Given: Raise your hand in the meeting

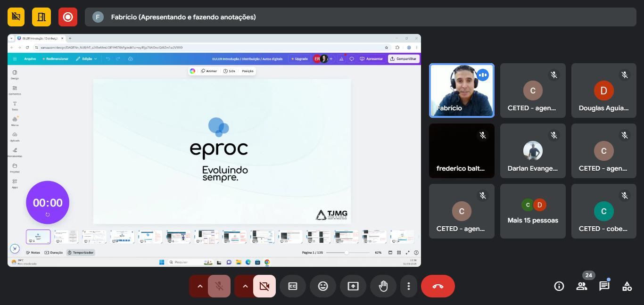Looking at the screenshot, I should pyautogui.click(x=383, y=286).
